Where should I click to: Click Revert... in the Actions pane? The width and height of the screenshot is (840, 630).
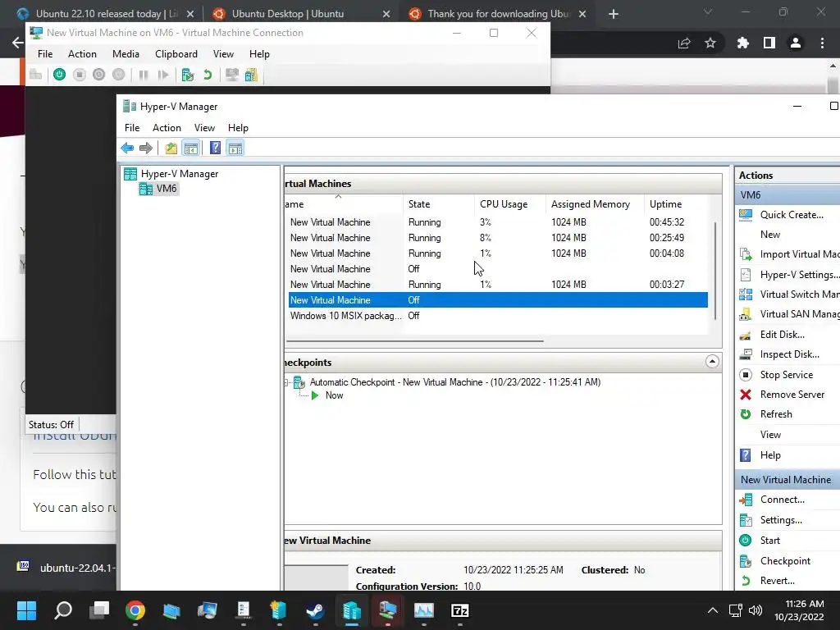point(778,581)
